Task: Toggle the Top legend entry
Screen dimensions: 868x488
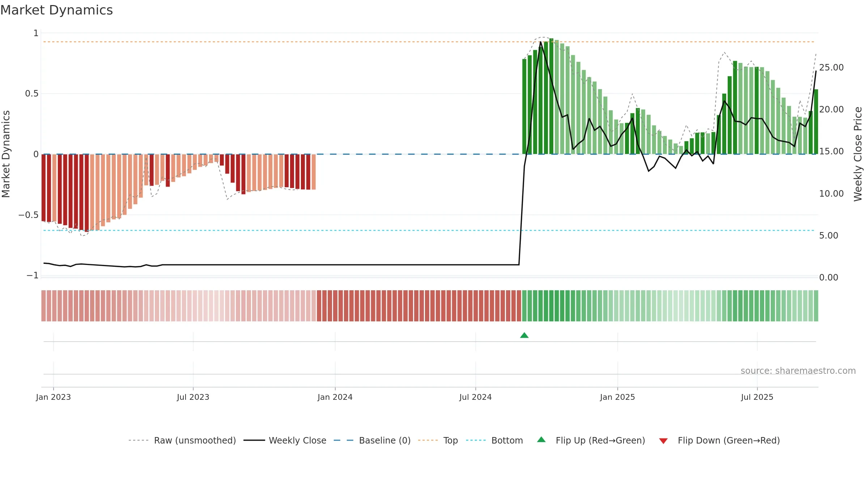Action: [x=438, y=440]
